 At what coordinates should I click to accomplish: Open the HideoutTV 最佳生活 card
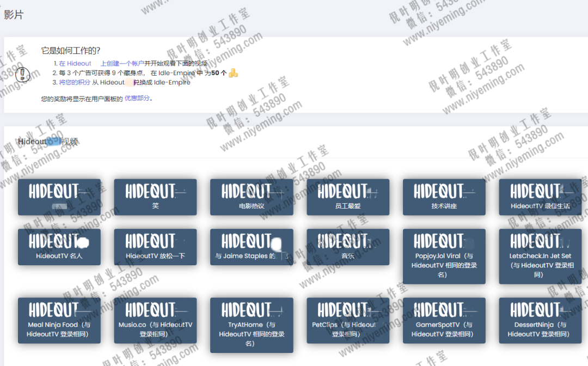(541, 197)
